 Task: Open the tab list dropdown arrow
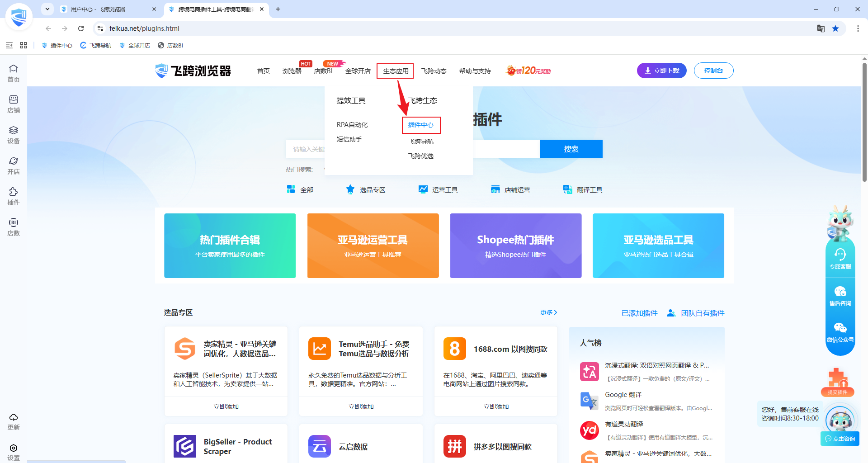[x=47, y=9]
